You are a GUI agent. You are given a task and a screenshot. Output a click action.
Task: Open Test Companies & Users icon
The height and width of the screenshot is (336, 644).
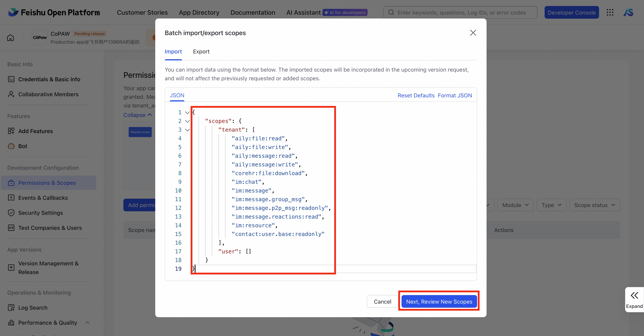coord(12,228)
